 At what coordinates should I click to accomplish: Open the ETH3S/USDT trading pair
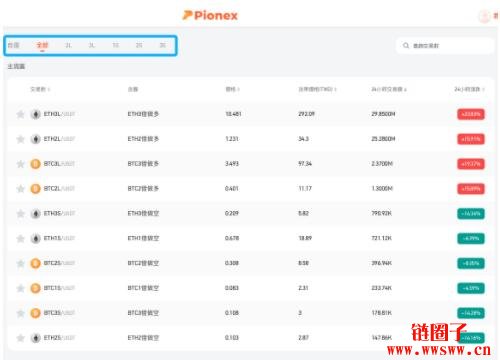[59, 214]
